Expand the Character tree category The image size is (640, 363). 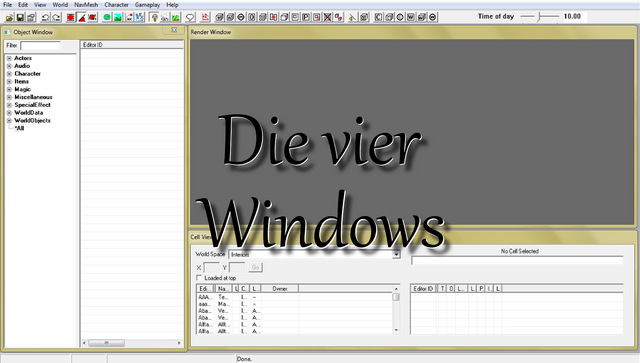[9, 73]
